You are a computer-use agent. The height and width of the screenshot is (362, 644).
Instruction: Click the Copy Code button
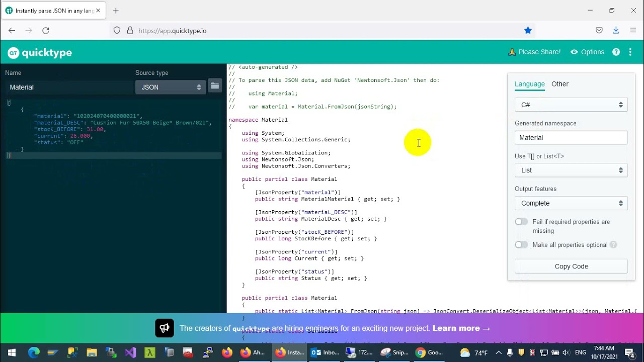(x=571, y=266)
